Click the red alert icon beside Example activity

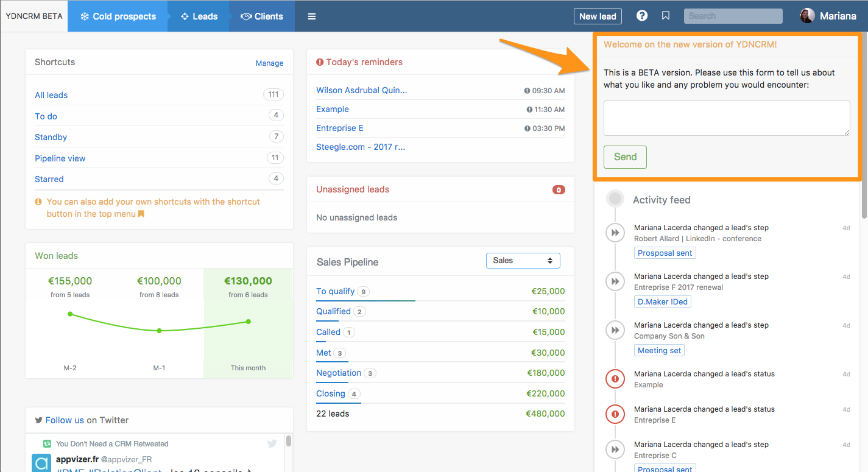(x=615, y=379)
